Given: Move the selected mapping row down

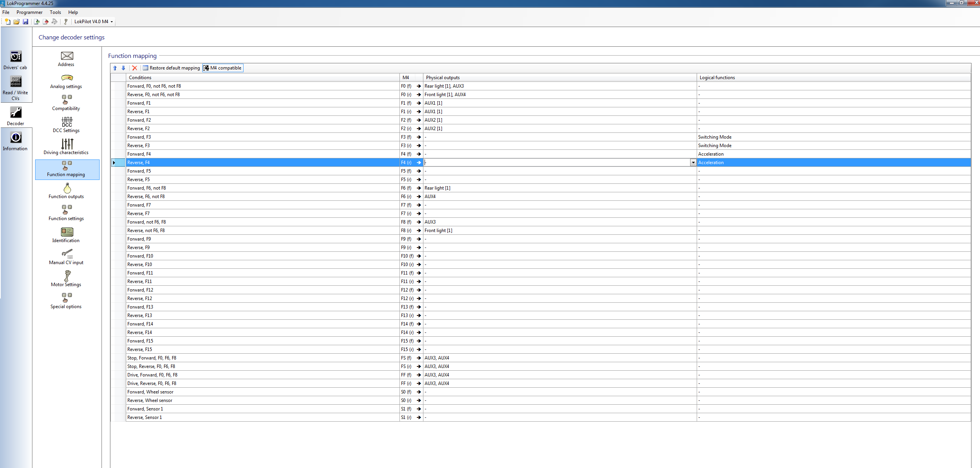Looking at the screenshot, I should click(124, 68).
